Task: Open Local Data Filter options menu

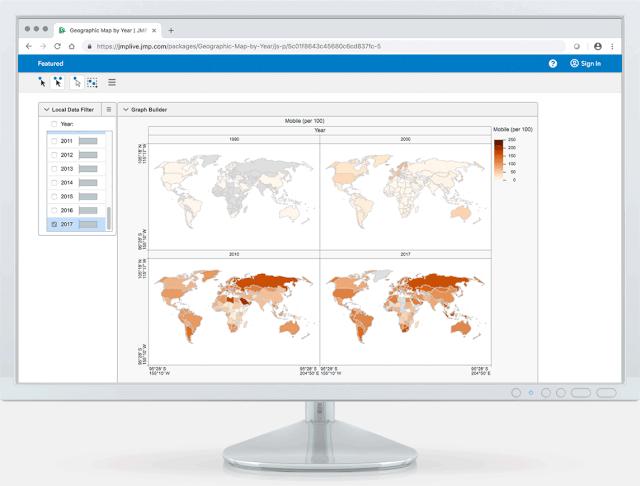Action: (x=109, y=110)
